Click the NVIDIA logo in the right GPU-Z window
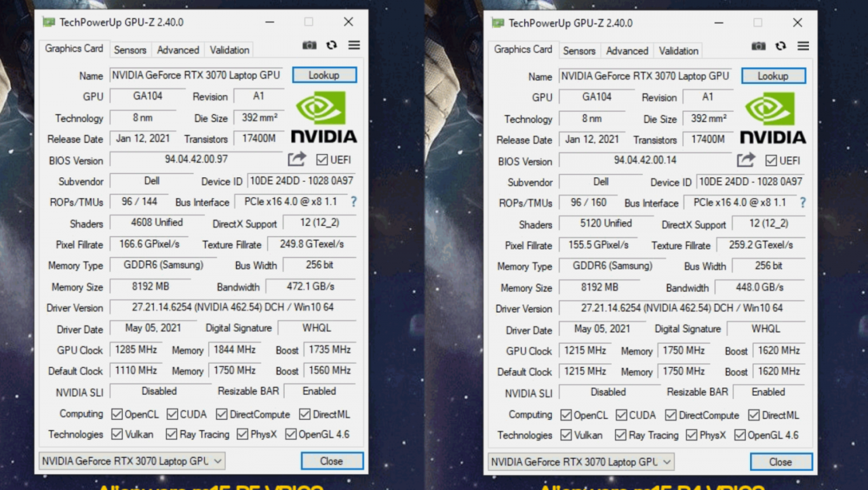 coord(773,118)
